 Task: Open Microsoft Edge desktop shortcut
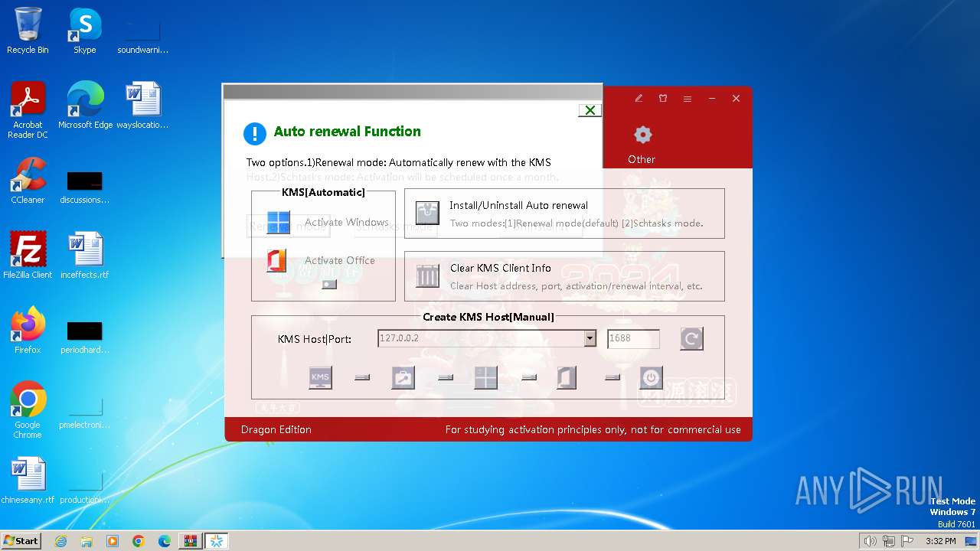click(85, 106)
